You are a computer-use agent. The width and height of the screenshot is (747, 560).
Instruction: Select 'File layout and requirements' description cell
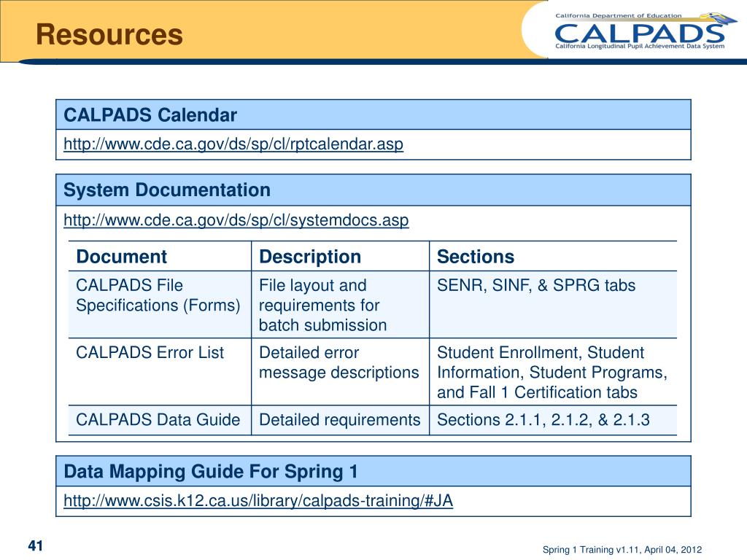coord(340,305)
